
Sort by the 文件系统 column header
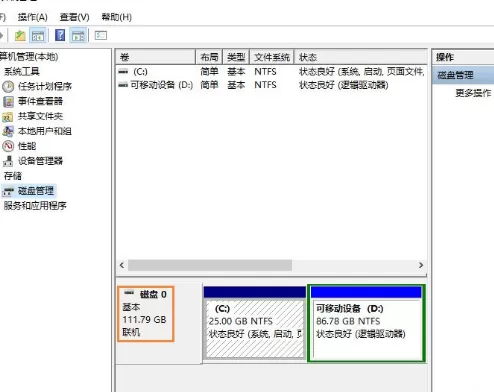pos(272,57)
